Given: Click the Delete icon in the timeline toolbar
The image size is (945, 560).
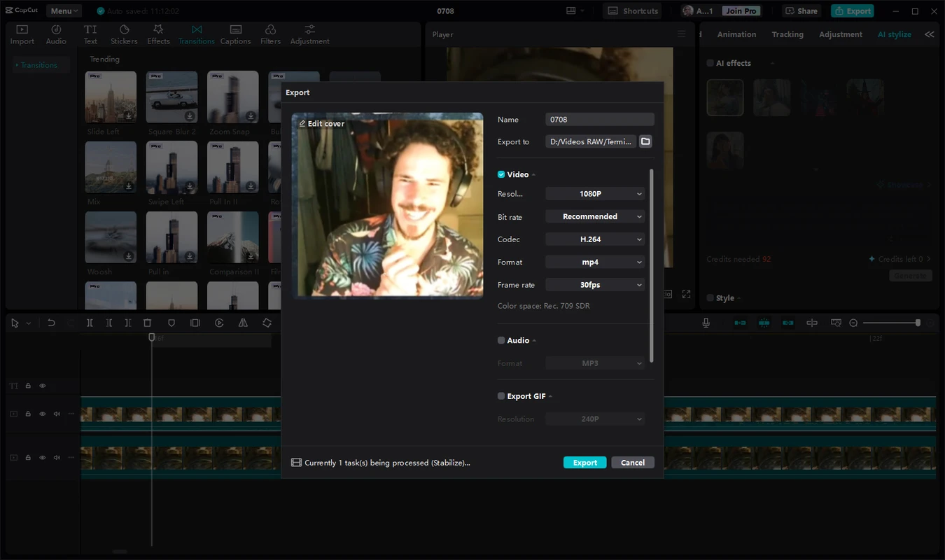Looking at the screenshot, I should tap(147, 323).
